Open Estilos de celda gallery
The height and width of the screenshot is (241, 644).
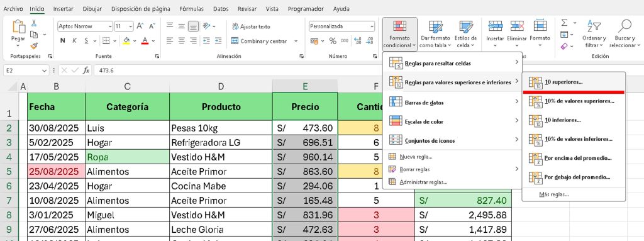pos(466,34)
